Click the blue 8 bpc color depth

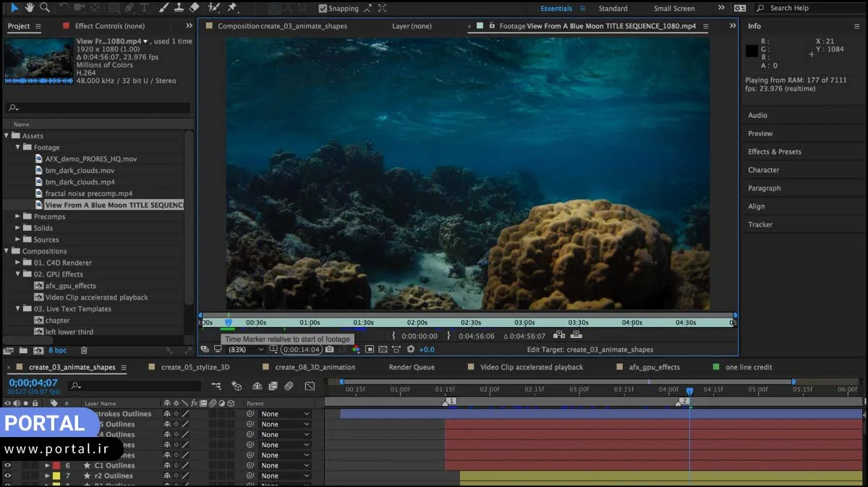(x=57, y=351)
